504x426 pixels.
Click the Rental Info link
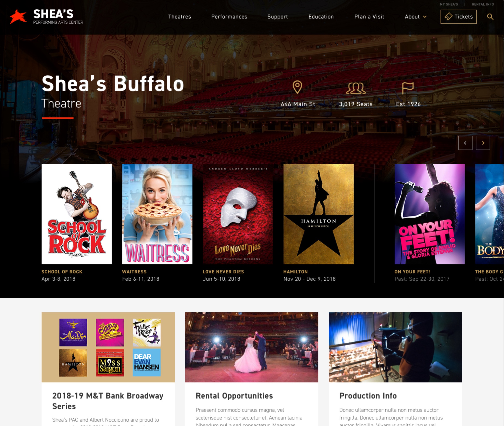pos(483,4)
